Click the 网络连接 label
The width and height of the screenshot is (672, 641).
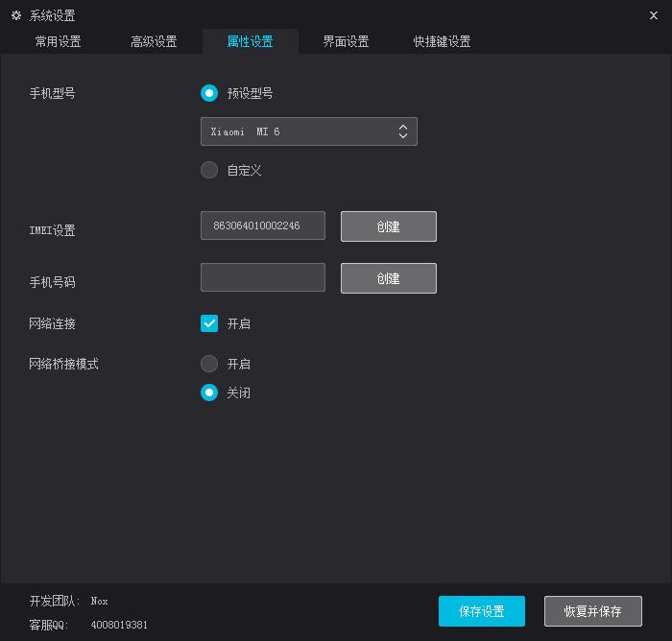coord(52,323)
